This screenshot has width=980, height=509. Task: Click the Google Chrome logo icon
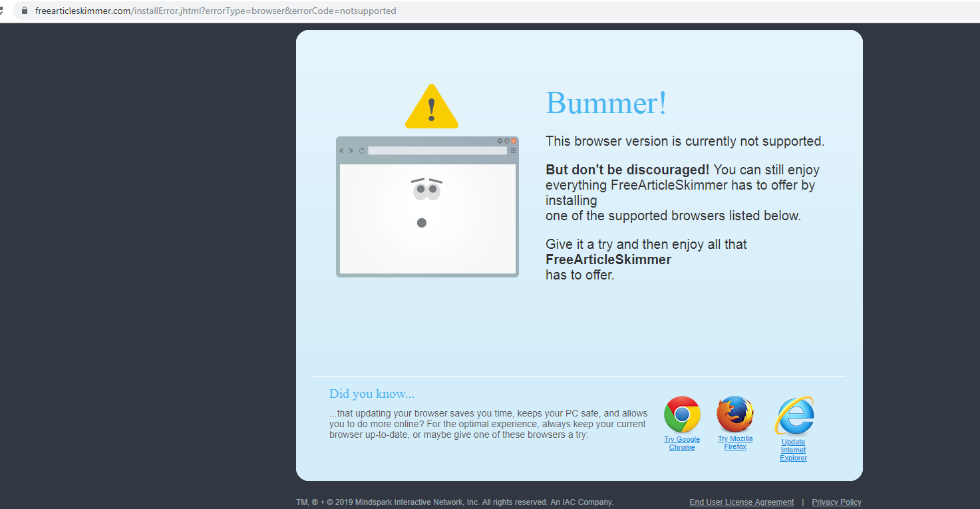click(x=682, y=415)
